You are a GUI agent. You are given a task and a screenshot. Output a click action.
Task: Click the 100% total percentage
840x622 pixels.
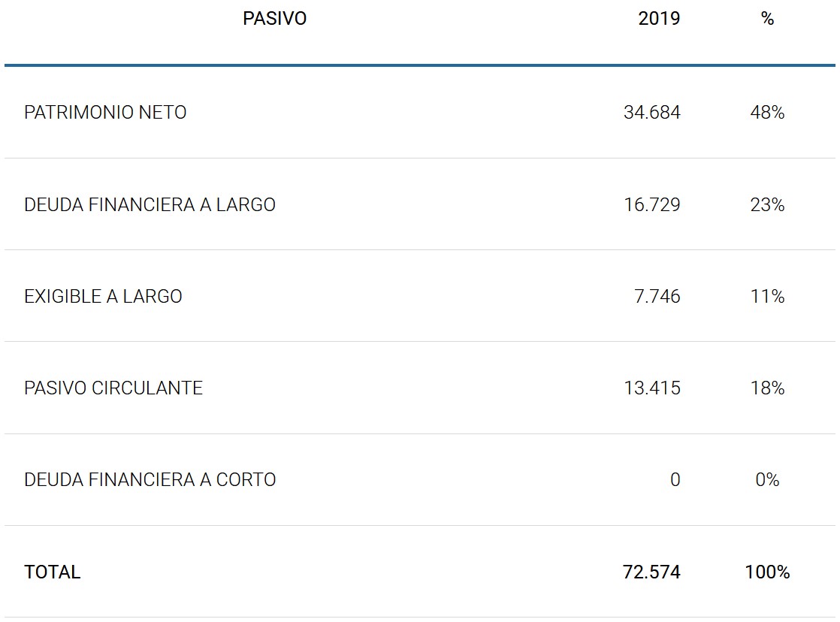pos(767,572)
